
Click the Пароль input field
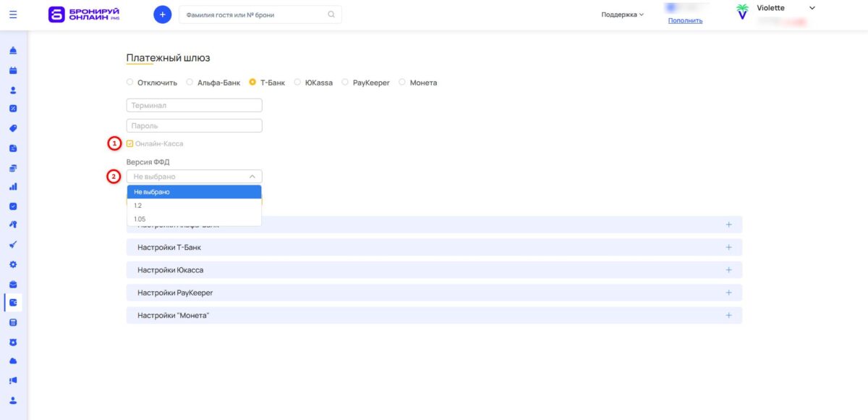tap(194, 125)
